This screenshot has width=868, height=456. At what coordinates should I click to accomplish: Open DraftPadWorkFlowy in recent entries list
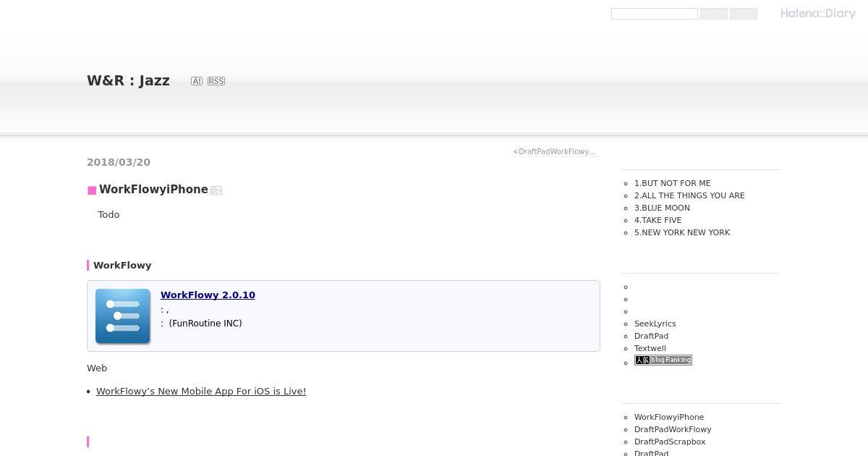pos(673,429)
